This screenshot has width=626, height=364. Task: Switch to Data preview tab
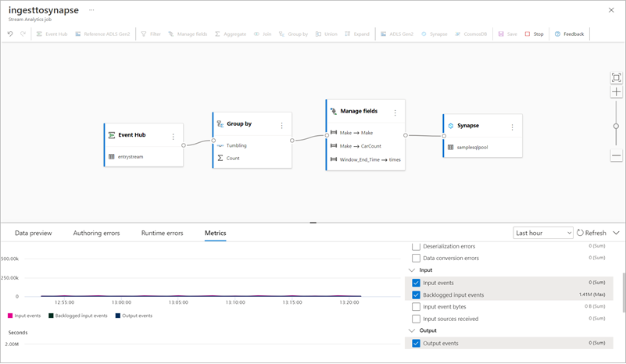click(x=33, y=233)
